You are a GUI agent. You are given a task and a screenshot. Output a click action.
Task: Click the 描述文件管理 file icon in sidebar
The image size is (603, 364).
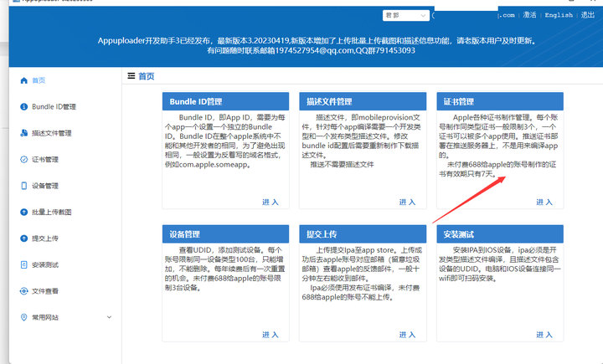tap(23, 133)
